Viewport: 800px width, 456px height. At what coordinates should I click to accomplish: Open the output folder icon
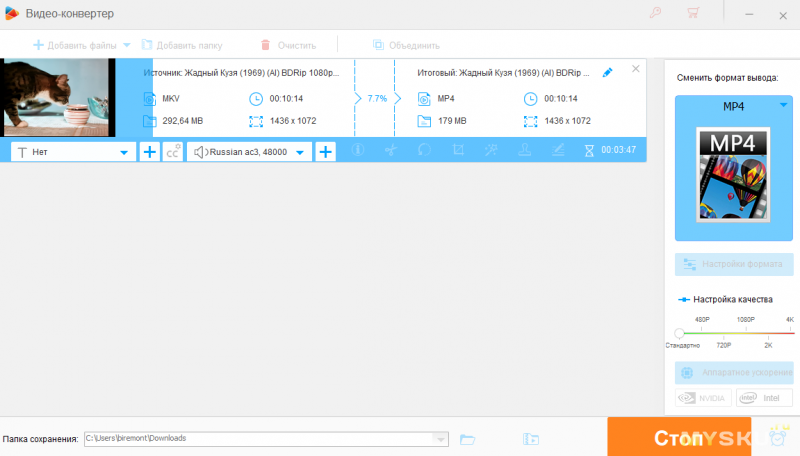pyautogui.click(x=467, y=439)
